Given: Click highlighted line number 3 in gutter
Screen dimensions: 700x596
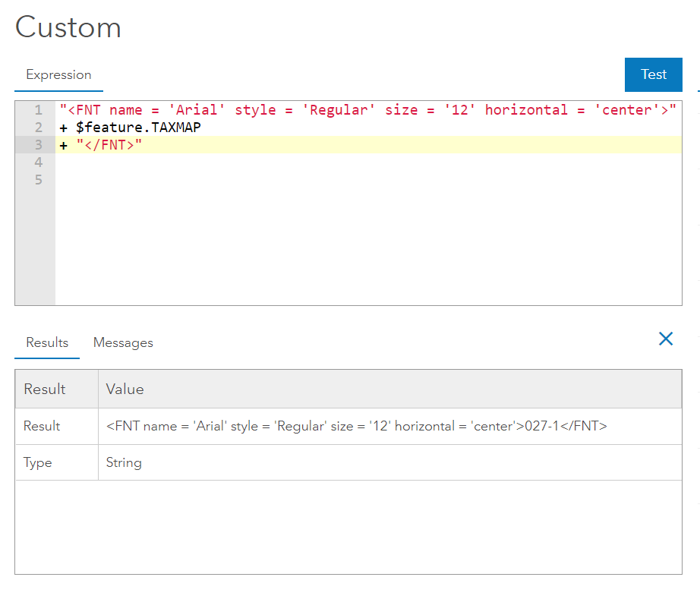Looking at the screenshot, I should pyautogui.click(x=38, y=145).
